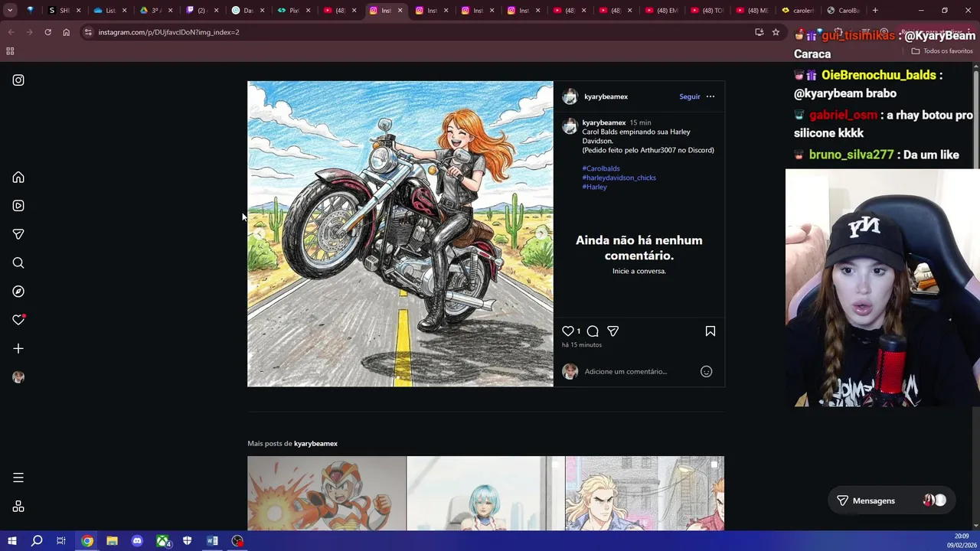Open Xbox app from the taskbar
Screen dimensions: 980x551
[x=162, y=541]
